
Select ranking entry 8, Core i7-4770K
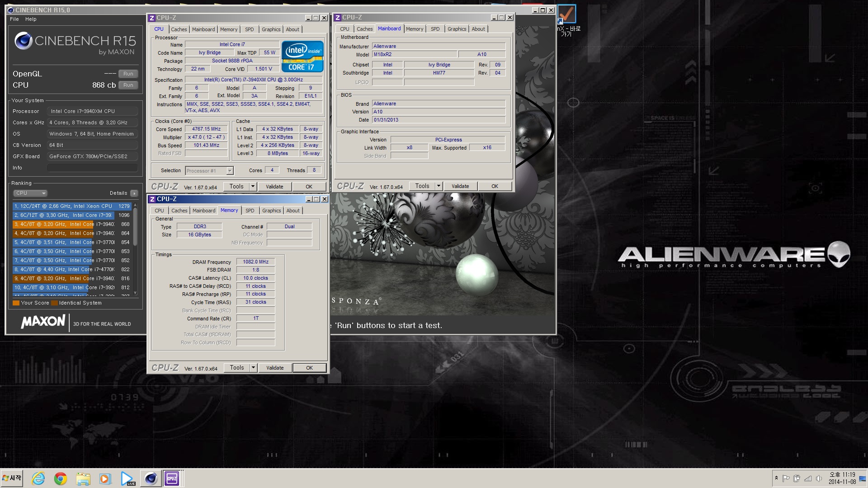pos(72,269)
